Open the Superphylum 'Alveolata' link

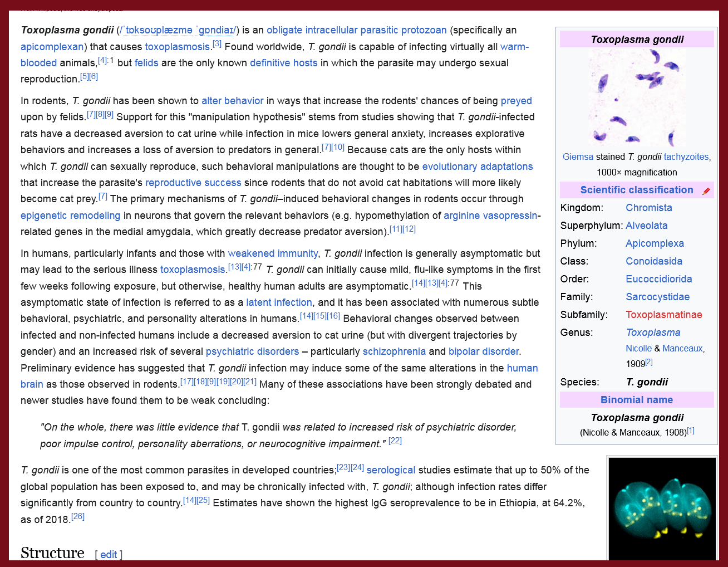[x=647, y=226]
